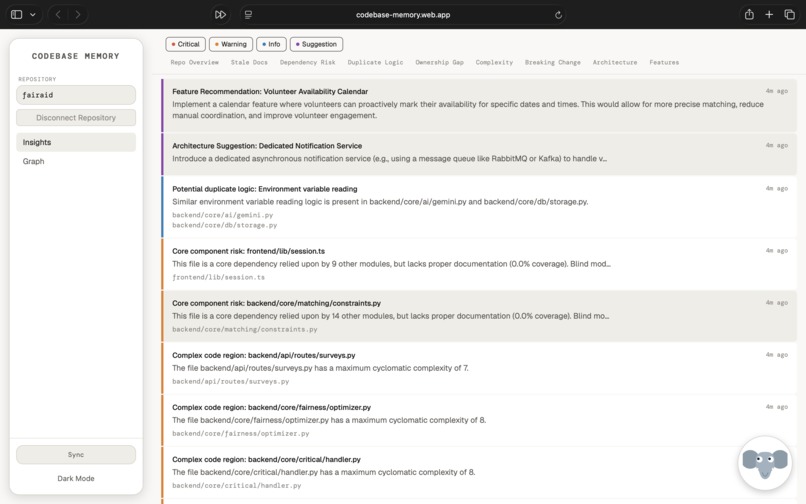
Task: Click the backend/core/db/storage.py file path
Action: click(x=225, y=225)
